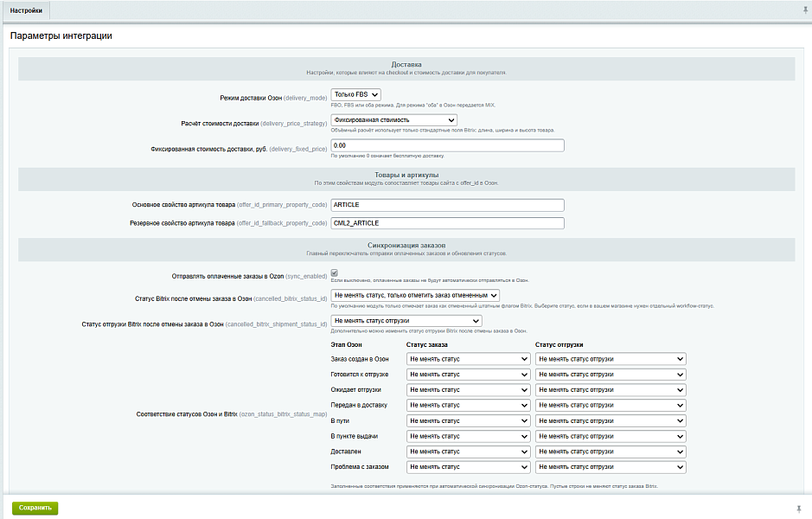Click the fixed delivery price input field
The image size is (812, 519).
click(447, 145)
